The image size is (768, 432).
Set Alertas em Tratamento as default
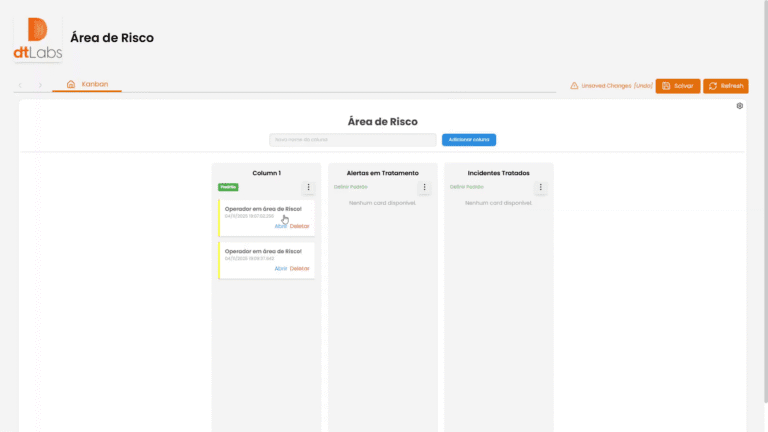[x=351, y=187]
